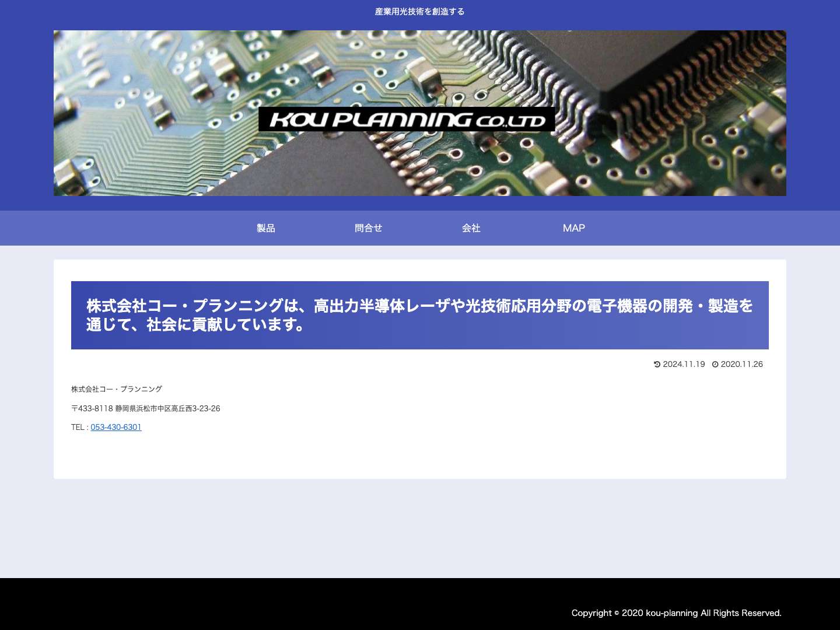This screenshot has width=840, height=630.
Task: Click the clock icon beside 2020.11.26
Action: pos(716,364)
